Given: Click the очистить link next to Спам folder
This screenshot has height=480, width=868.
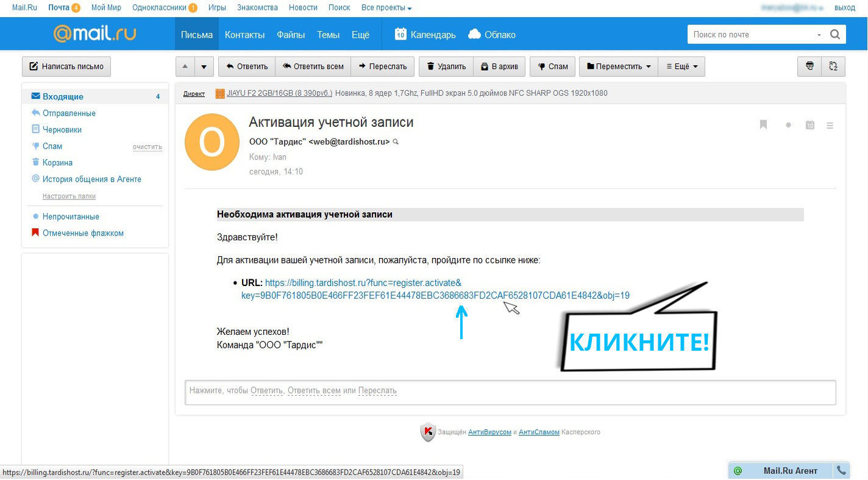Looking at the screenshot, I should point(148,147).
